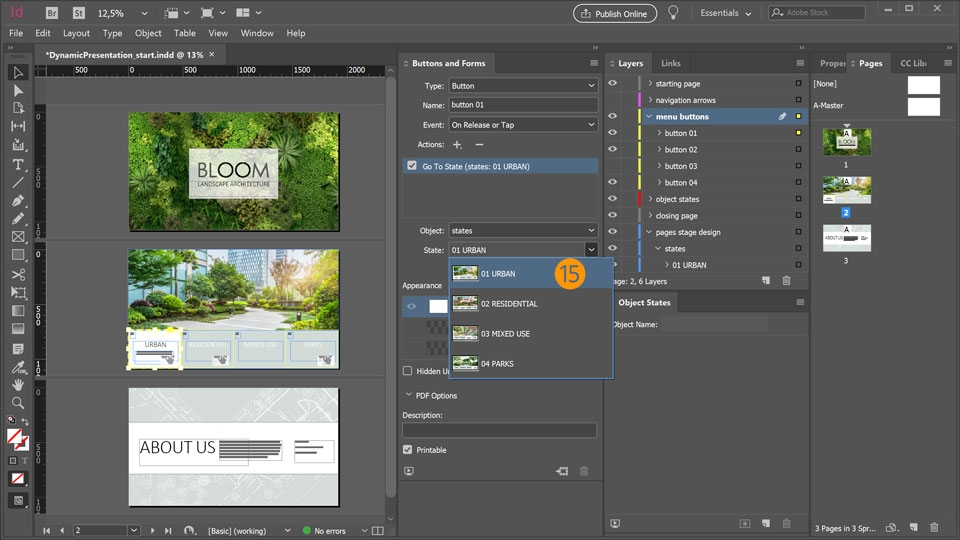The height and width of the screenshot is (540, 960).
Task: Select the Type tool
Action: pos(18,164)
